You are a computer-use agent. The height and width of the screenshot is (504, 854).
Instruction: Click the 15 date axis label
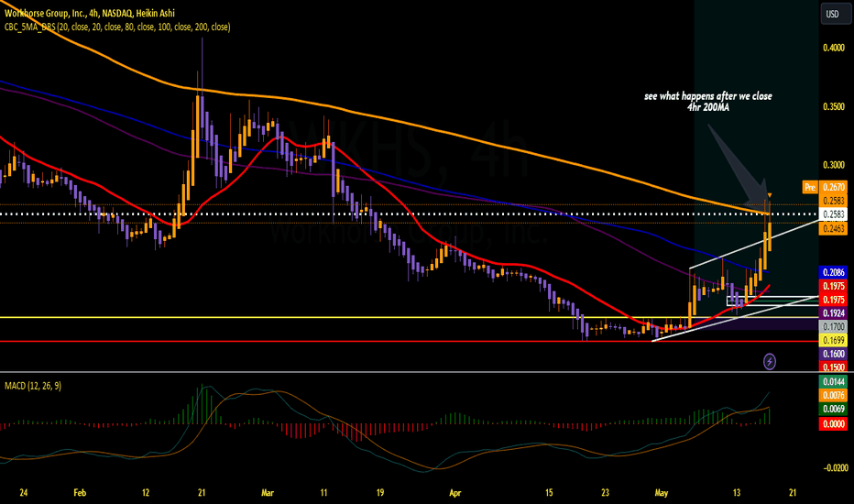pyautogui.click(x=549, y=493)
